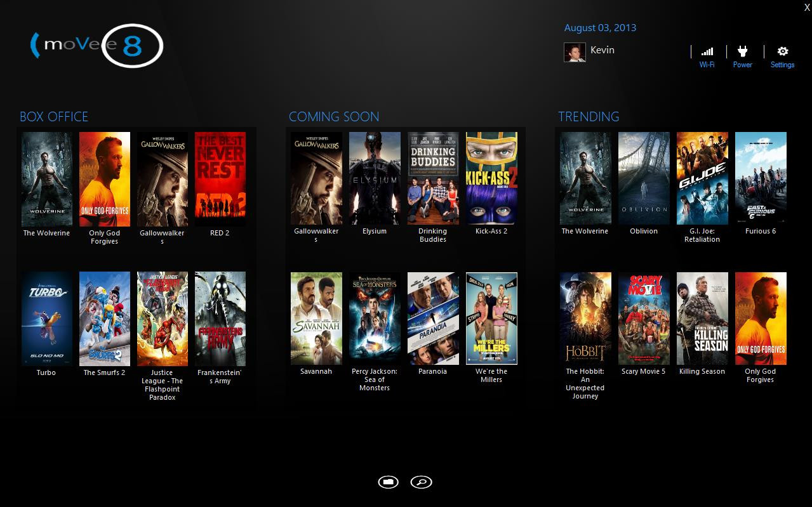Click the Power plug icon

[742, 51]
